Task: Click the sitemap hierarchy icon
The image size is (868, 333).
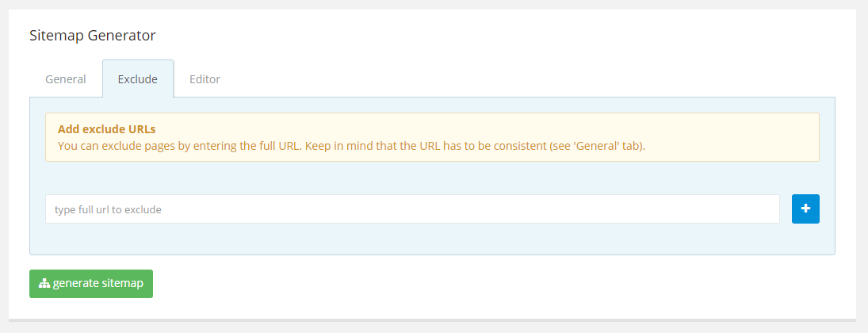Action: click(x=44, y=284)
